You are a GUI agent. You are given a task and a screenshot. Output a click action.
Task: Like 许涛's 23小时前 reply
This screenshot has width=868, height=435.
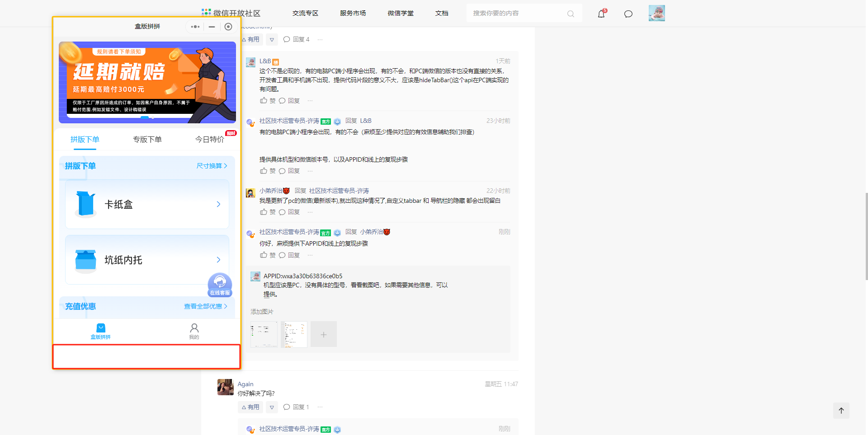coord(264,171)
